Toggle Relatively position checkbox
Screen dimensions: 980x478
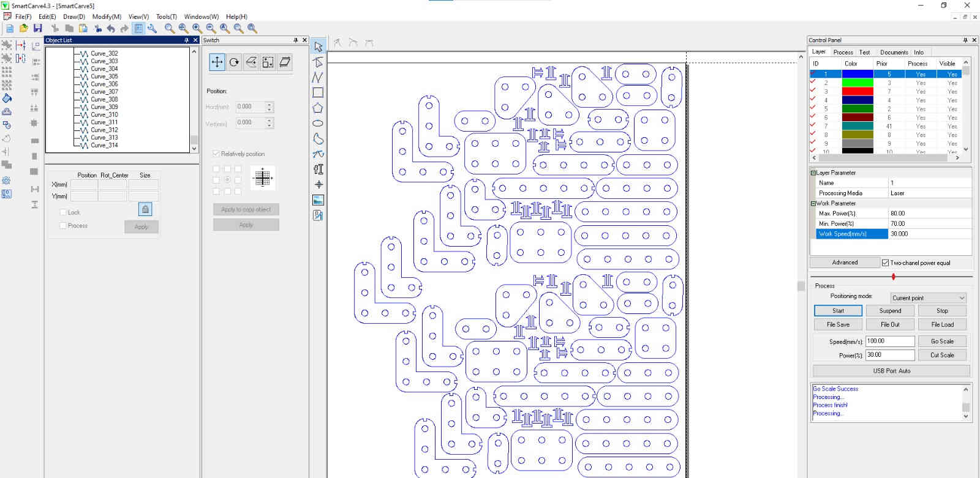(216, 154)
